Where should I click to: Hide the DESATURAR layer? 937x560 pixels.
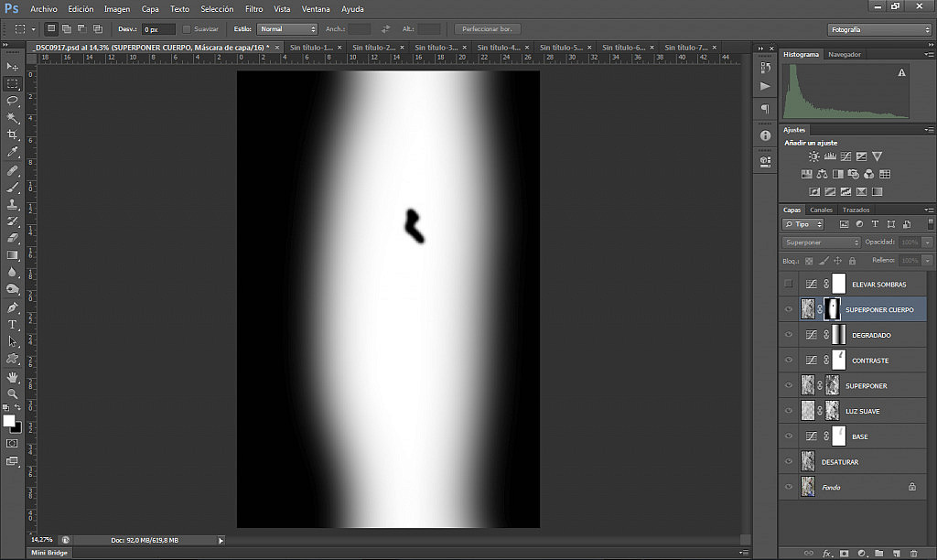click(789, 461)
